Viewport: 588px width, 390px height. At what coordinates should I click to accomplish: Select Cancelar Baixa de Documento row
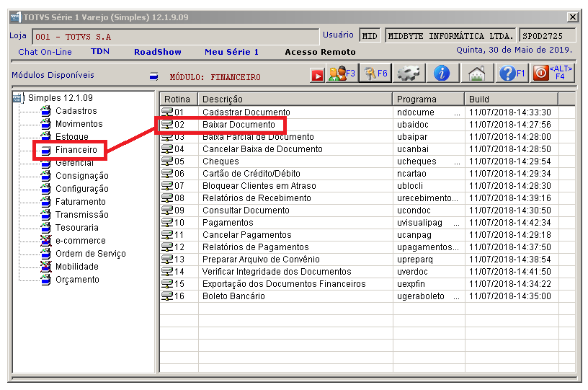point(367,149)
